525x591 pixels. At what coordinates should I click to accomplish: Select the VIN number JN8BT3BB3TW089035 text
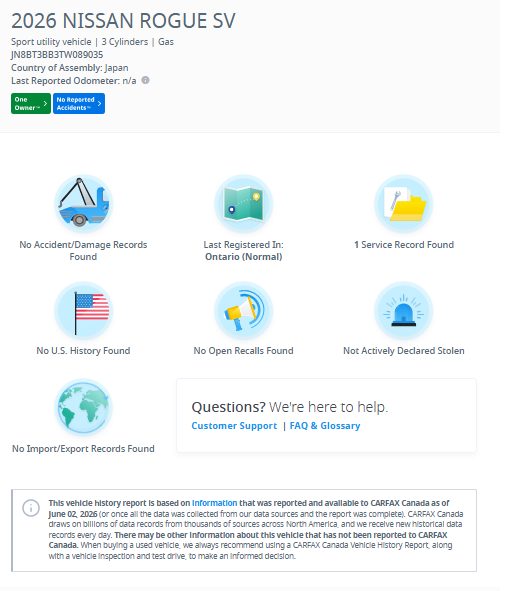click(57, 55)
